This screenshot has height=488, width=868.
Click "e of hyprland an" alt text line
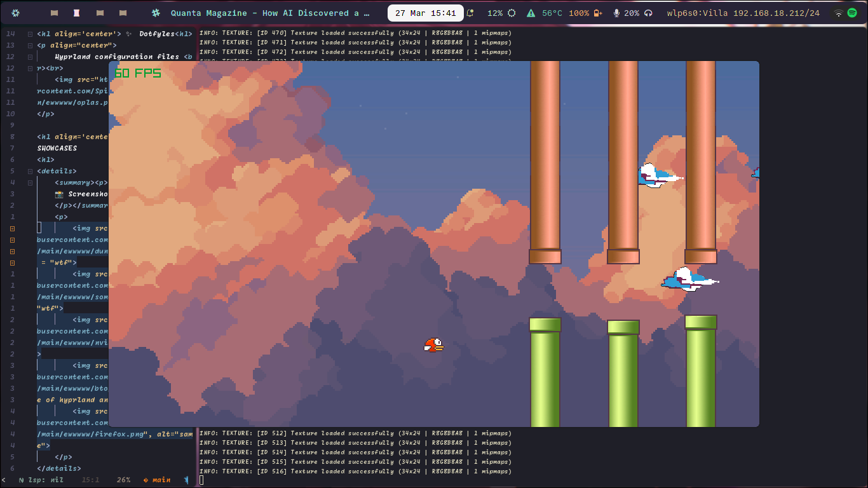pos(72,400)
